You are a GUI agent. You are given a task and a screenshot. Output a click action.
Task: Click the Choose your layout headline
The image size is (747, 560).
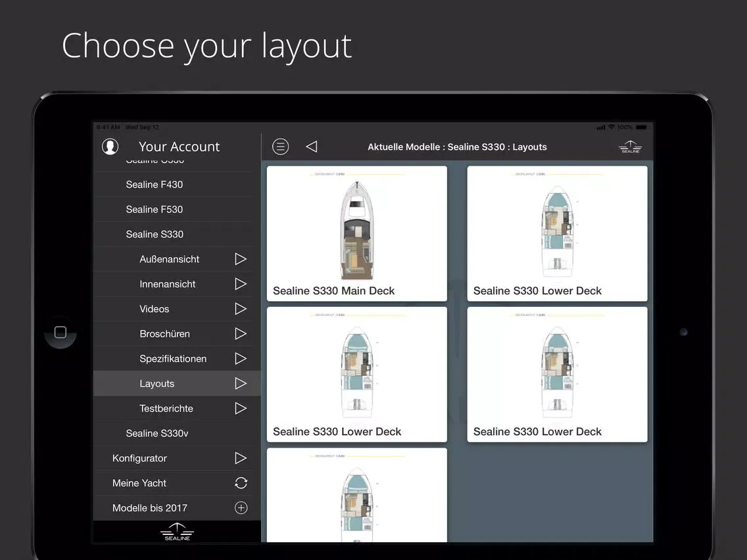click(x=206, y=46)
